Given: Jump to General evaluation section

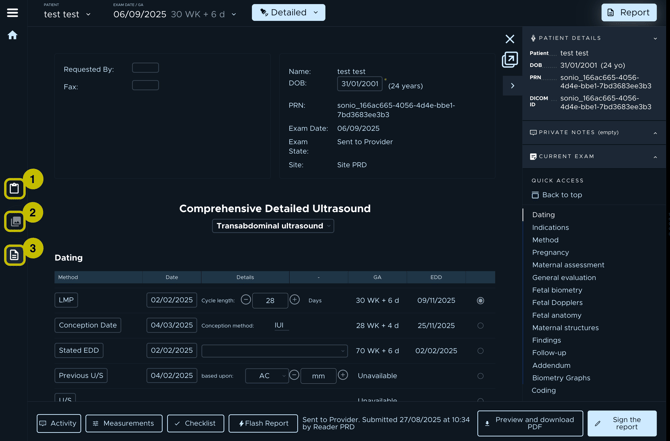Looking at the screenshot, I should click(564, 277).
